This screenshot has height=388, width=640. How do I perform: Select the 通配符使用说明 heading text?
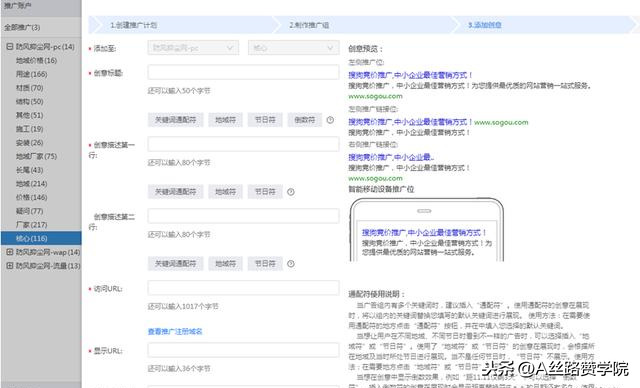376,294
